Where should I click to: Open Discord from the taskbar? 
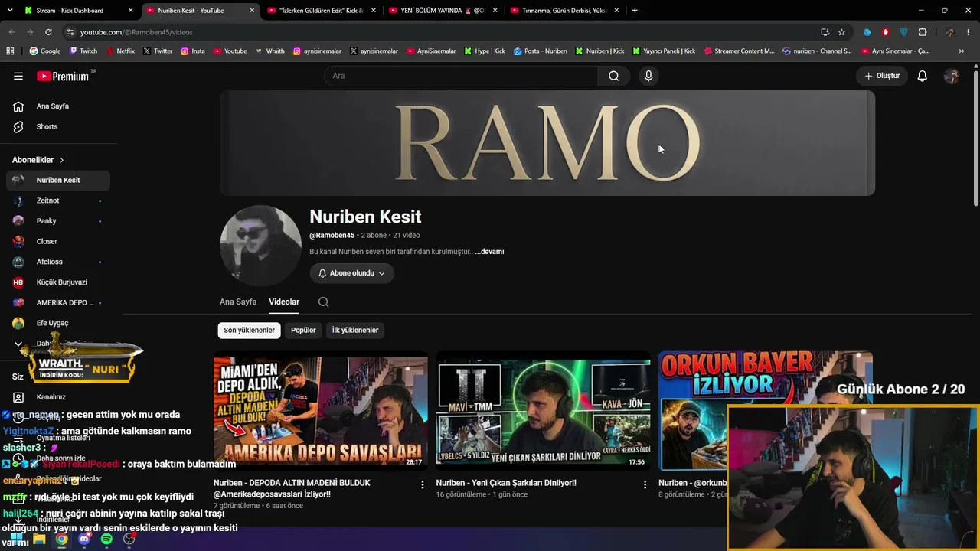pyautogui.click(x=84, y=539)
